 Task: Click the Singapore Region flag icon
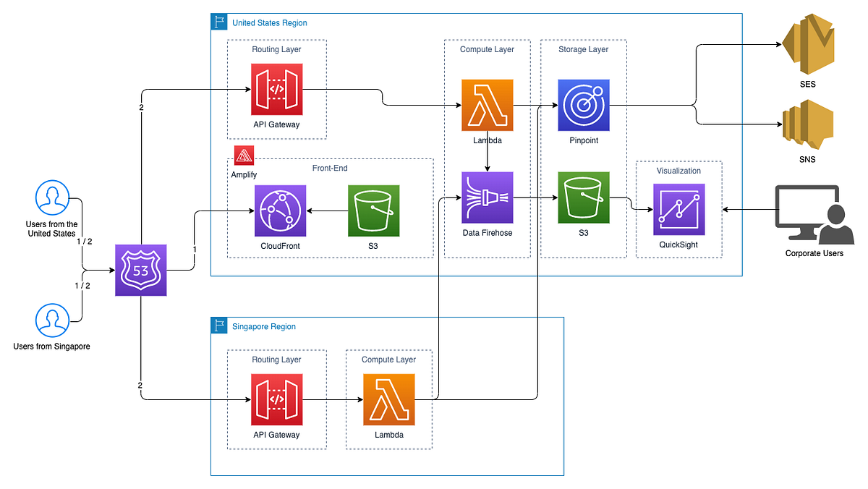[x=219, y=326]
